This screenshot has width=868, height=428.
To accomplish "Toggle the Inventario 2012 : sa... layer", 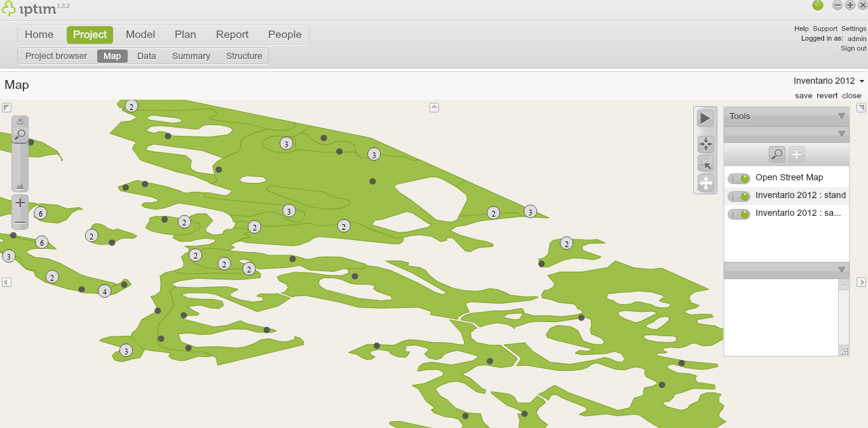I will 739,214.
